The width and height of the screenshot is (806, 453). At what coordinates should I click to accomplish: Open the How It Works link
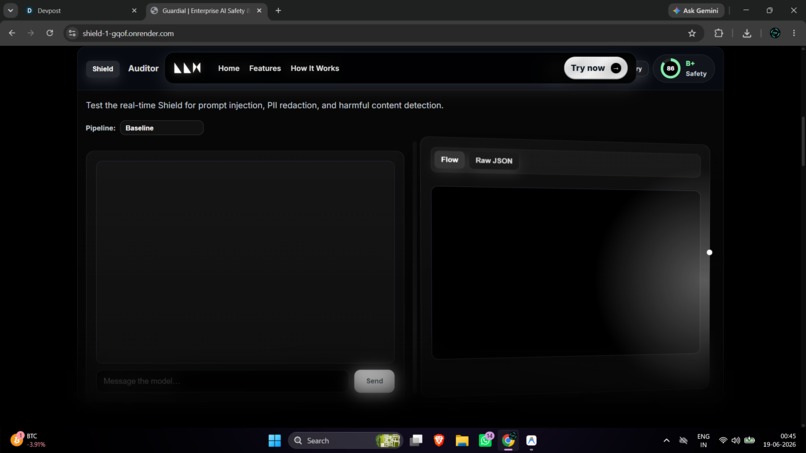(315, 68)
